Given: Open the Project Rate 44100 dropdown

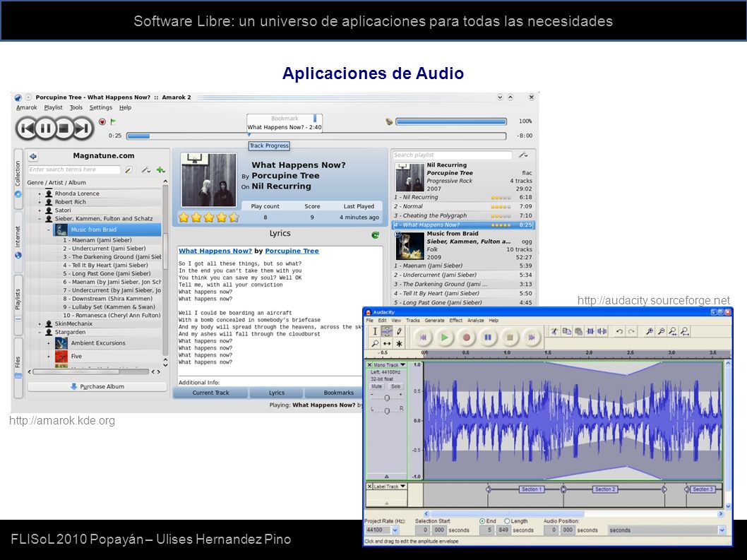Looking at the screenshot, I should click(x=395, y=530).
